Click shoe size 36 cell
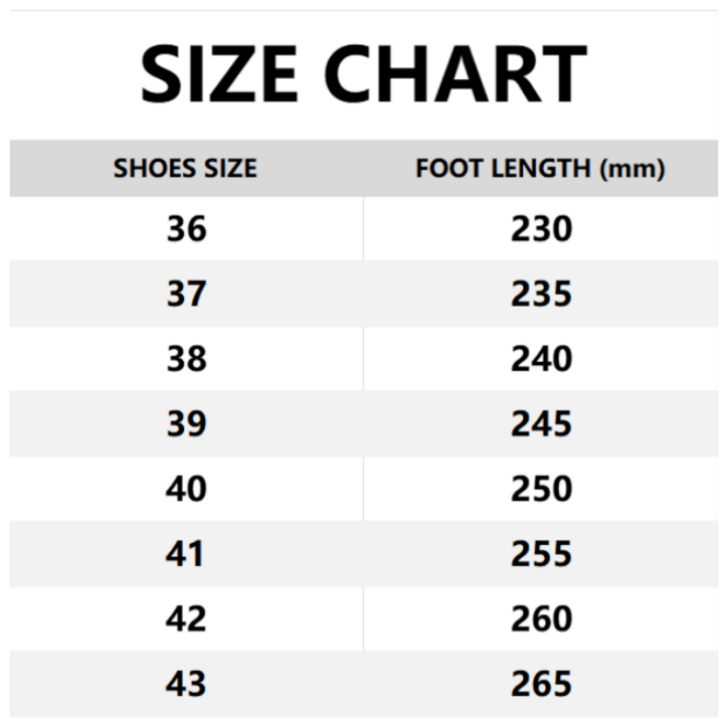 186,228
